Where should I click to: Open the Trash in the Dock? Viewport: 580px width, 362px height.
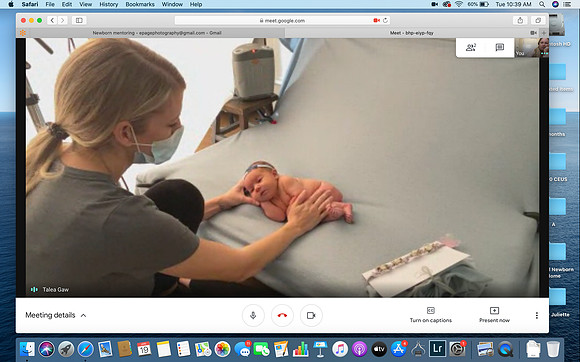click(553, 349)
